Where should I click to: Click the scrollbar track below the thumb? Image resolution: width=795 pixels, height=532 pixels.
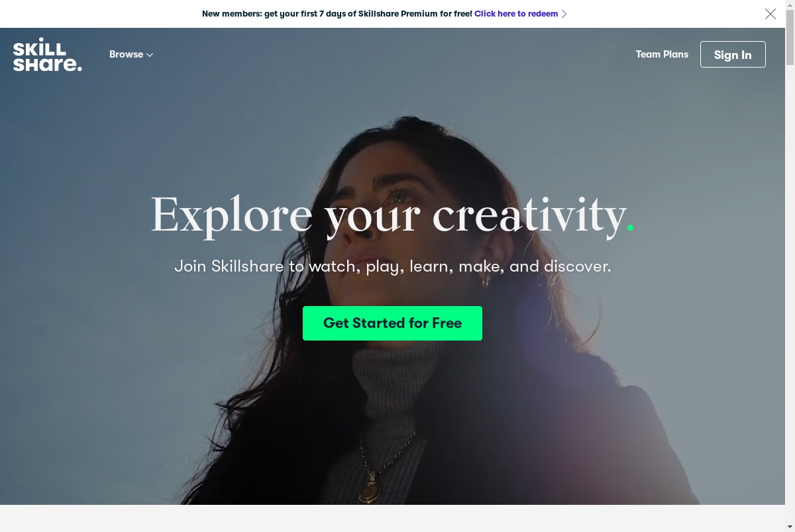tap(790, 298)
